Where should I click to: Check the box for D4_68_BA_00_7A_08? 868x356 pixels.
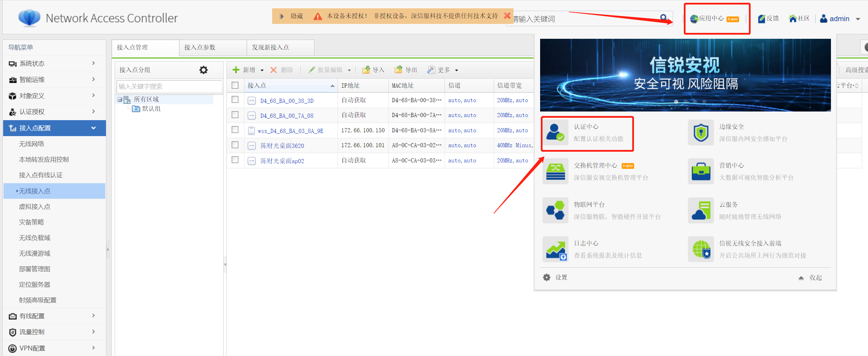235,115
